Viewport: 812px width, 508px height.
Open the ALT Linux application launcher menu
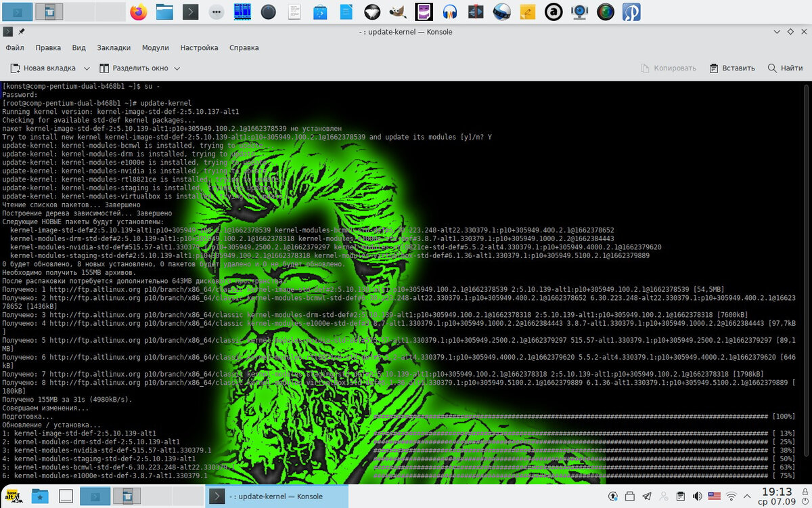pos(14,496)
